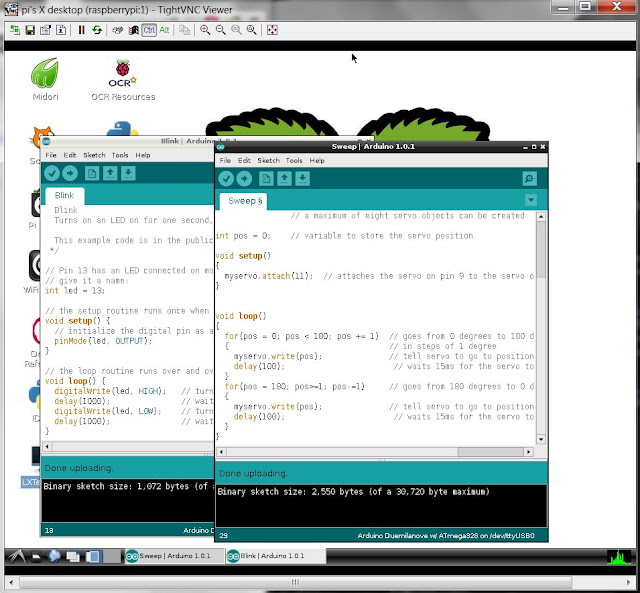
Task: Select the Sweep § tab
Action: 244,201
